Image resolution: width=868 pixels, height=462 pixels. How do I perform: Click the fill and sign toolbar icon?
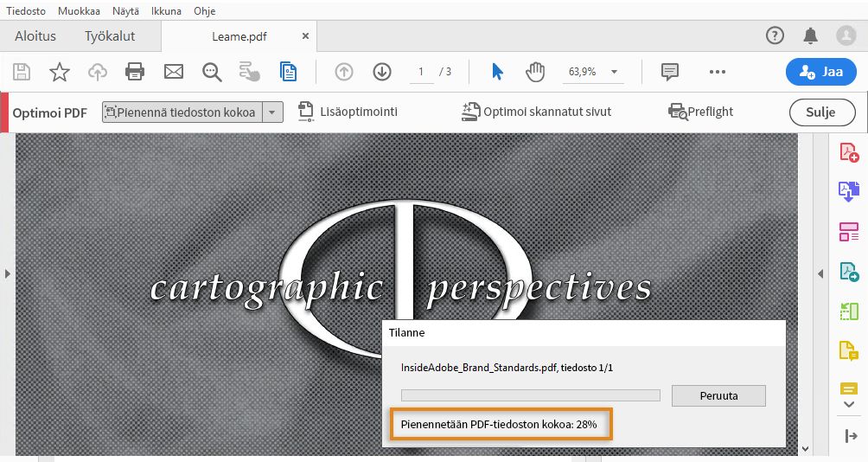tap(250, 72)
